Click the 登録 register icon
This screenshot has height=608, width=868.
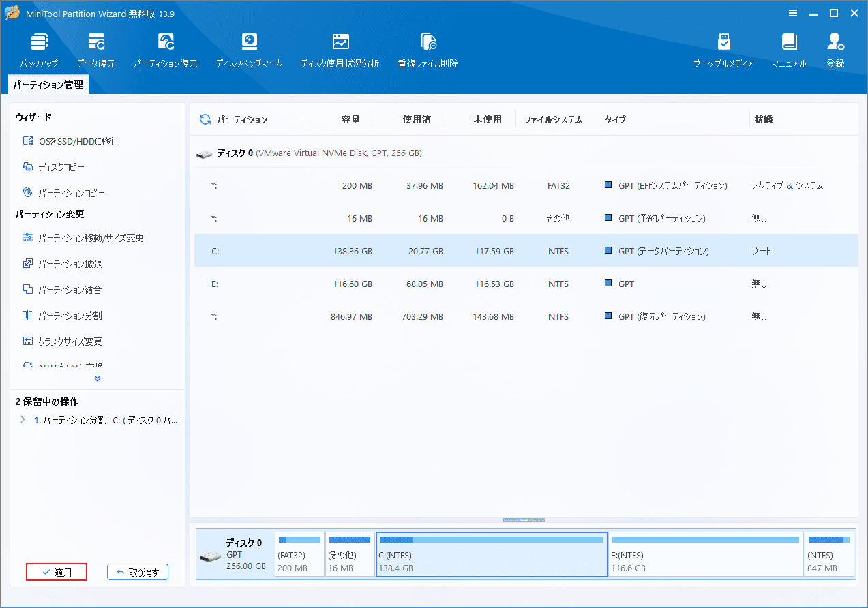(x=835, y=50)
